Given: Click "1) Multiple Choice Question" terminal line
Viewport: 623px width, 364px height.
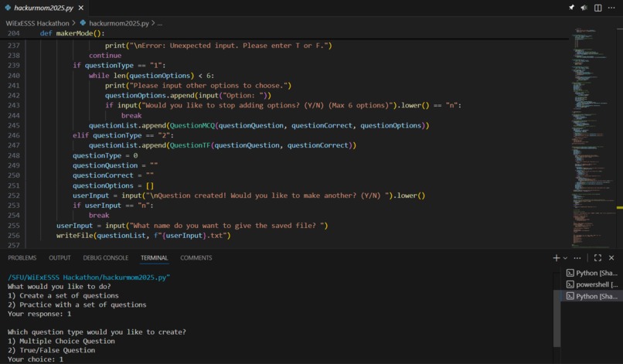Looking at the screenshot, I should [61, 341].
